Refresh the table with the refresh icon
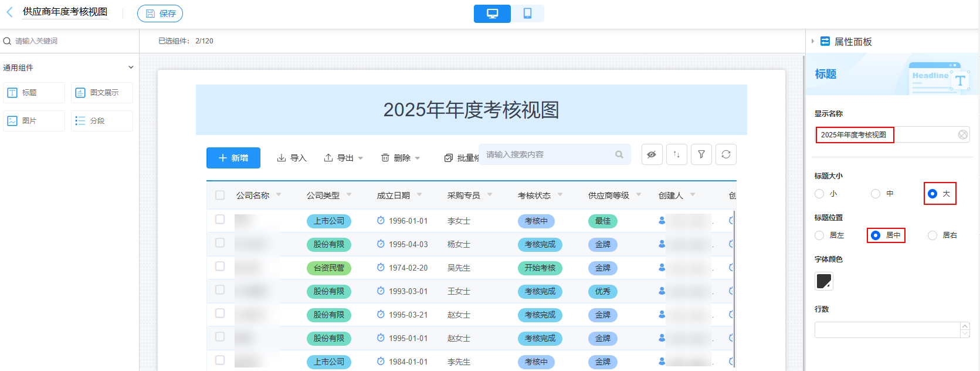 [x=726, y=154]
